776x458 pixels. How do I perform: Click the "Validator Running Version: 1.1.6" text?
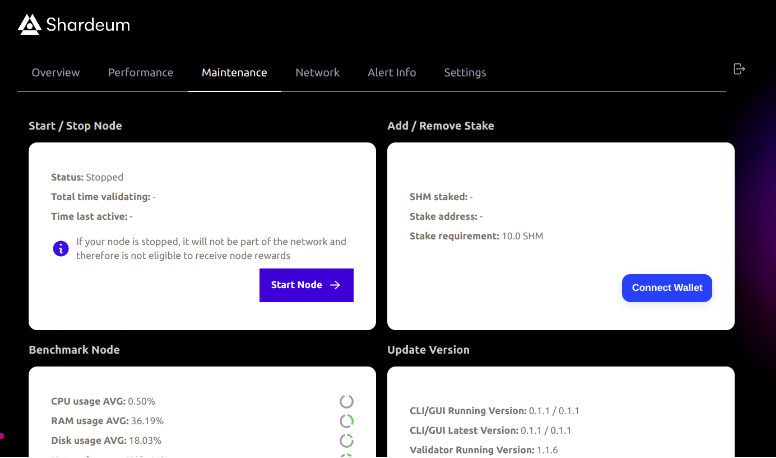[484, 450]
